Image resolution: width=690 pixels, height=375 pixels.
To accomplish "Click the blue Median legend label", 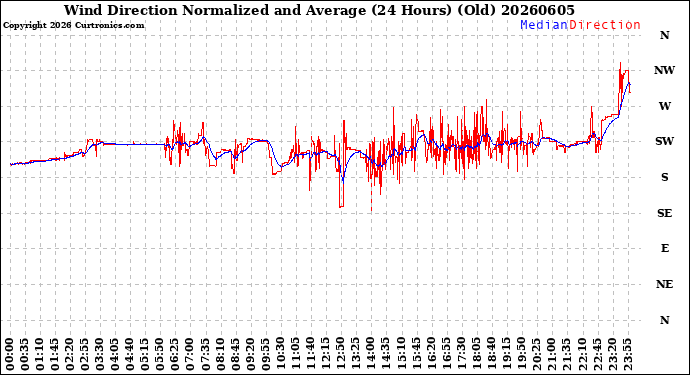I will coord(544,25).
